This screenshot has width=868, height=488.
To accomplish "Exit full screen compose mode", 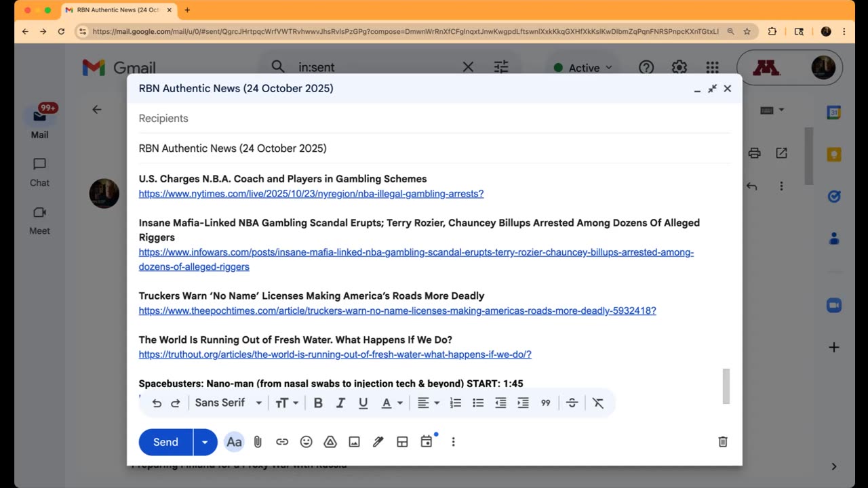I will click(x=712, y=89).
